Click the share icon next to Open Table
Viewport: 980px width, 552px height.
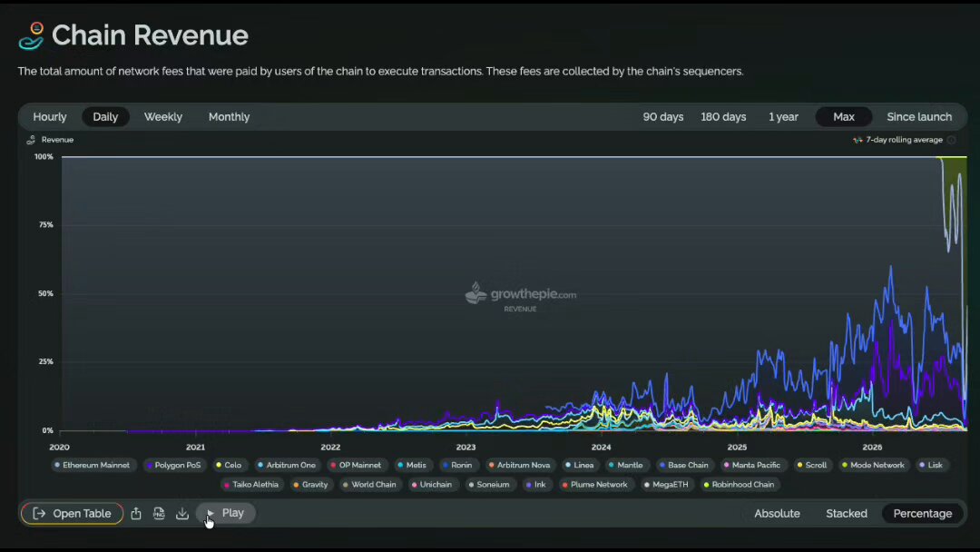(x=135, y=513)
